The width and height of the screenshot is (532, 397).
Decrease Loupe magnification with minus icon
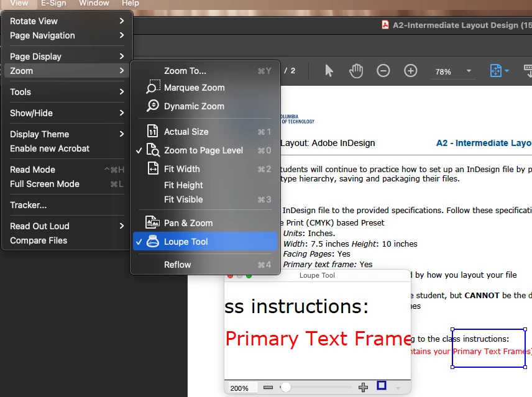(x=268, y=388)
